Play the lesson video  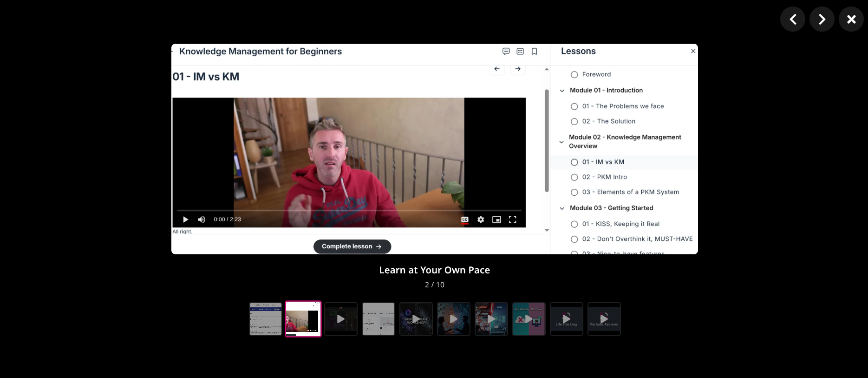[x=185, y=219]
